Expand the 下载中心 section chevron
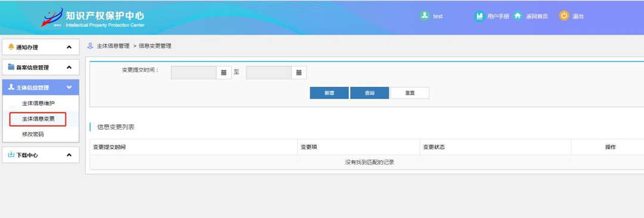 click(x=69, y=155)
